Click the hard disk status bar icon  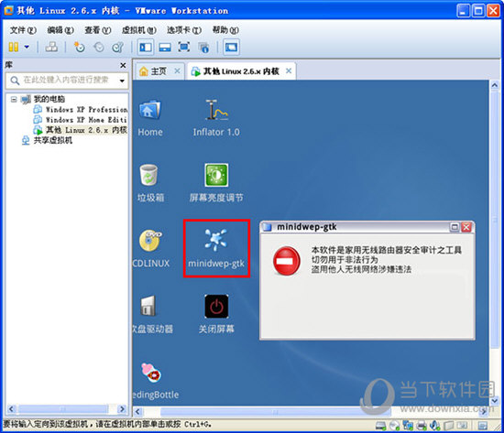[380, 426]
